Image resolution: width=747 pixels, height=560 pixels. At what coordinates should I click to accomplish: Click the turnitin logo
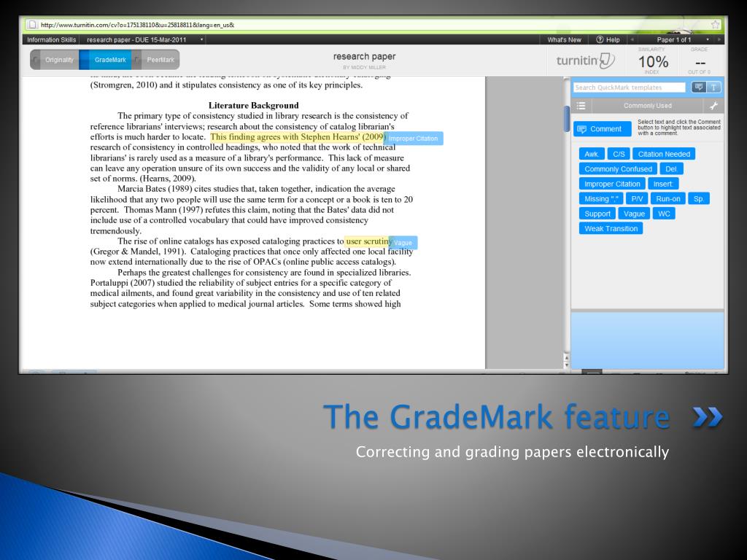pos(585,61)
